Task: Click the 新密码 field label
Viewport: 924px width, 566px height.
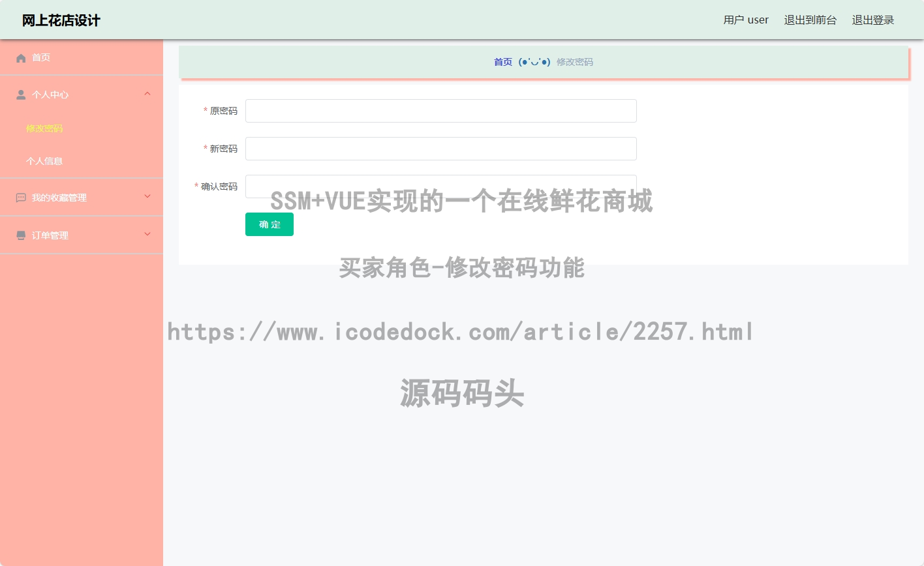Action: pos(223,149)
